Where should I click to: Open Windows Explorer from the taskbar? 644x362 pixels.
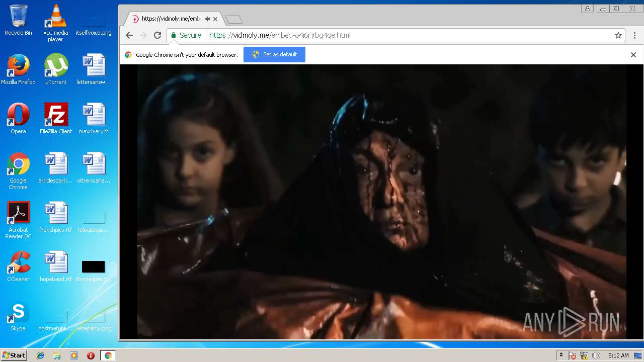pos(57,355)
